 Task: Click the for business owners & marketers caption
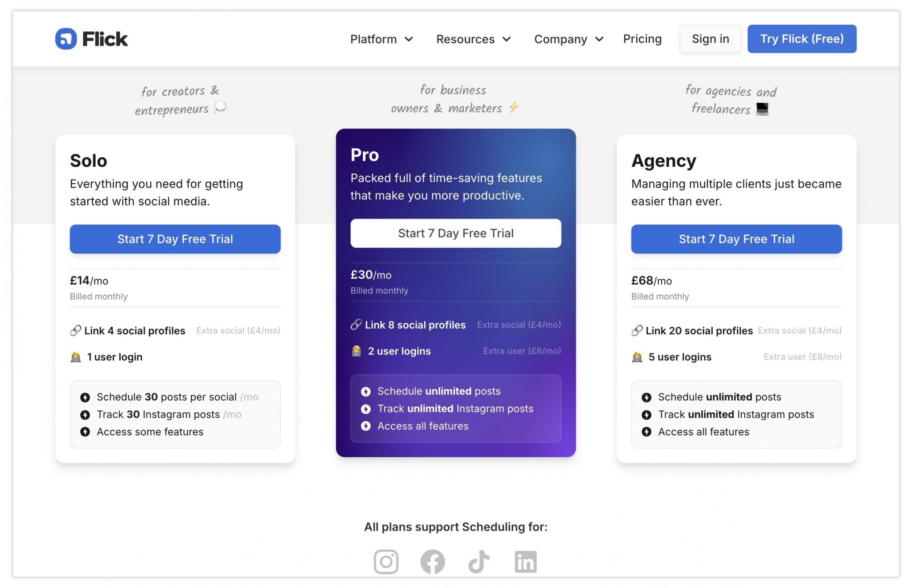coord(455,99)
